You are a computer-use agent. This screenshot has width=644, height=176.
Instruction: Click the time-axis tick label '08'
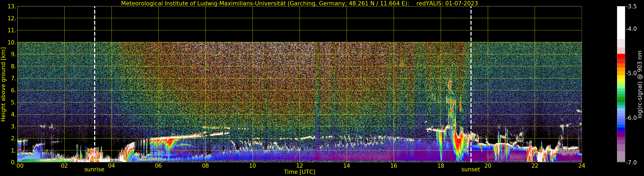point(205,166)
